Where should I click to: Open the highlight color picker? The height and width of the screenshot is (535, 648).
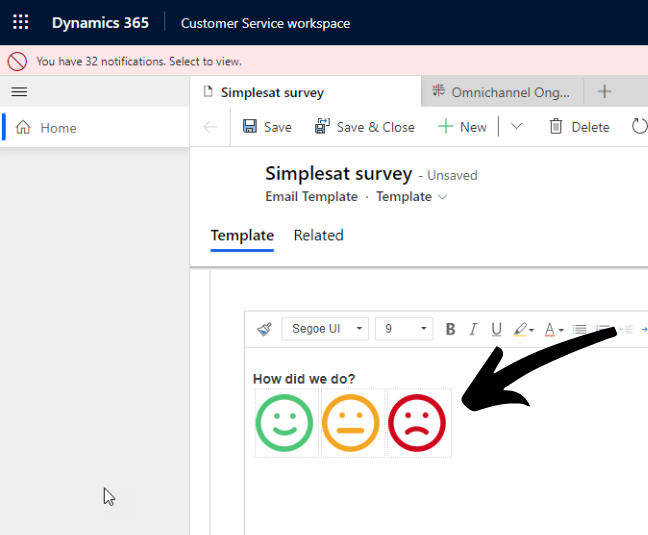click(x=524, y=330)
